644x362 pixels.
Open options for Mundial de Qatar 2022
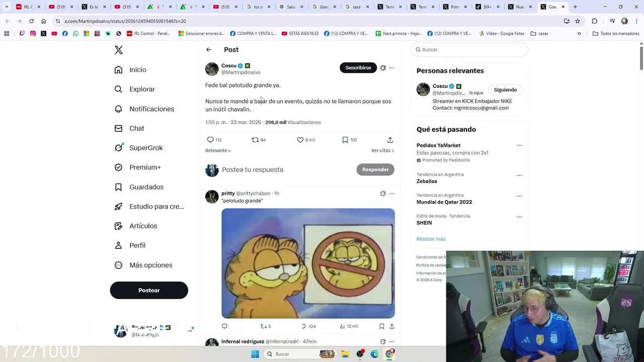click(x=519, y=196)
